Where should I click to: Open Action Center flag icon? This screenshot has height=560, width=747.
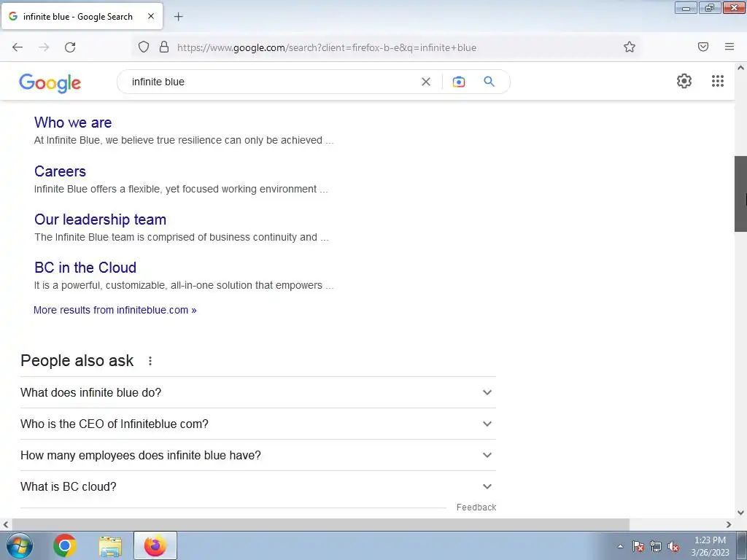click(638, 546)
